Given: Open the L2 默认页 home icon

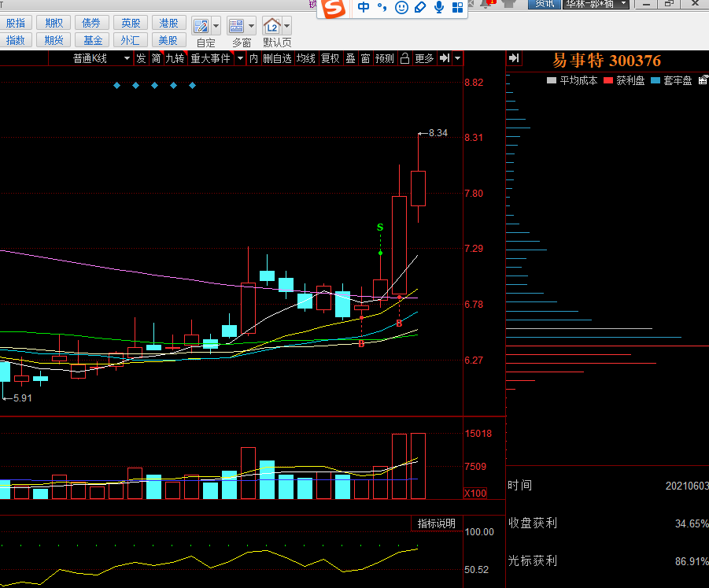Looking at the screenshot, I should (x=271, y=26).
